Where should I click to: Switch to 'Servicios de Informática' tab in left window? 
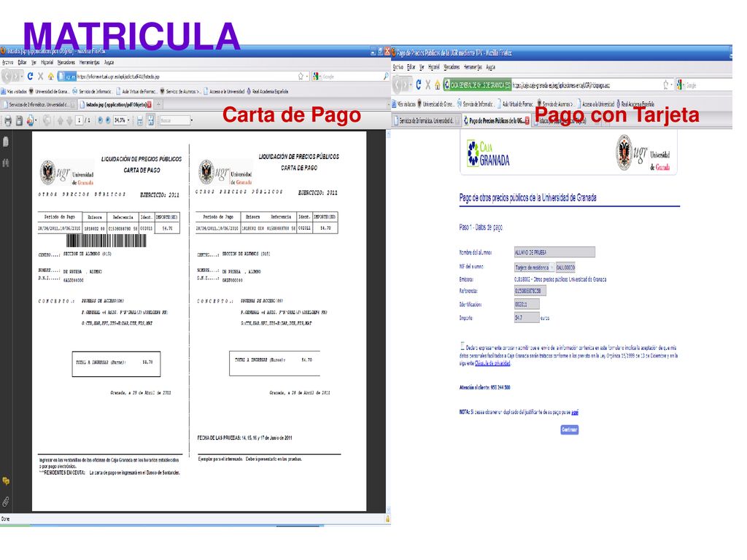point(39,105)
